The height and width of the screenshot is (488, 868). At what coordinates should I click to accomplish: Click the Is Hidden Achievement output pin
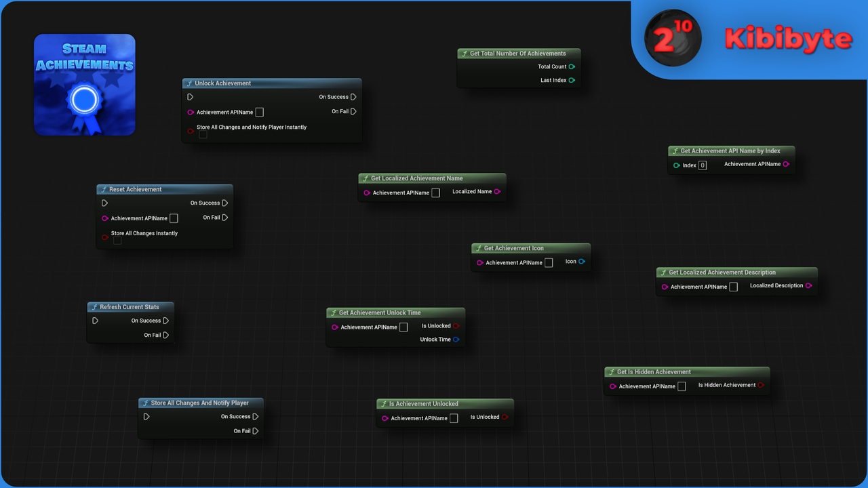pos(761,385)
